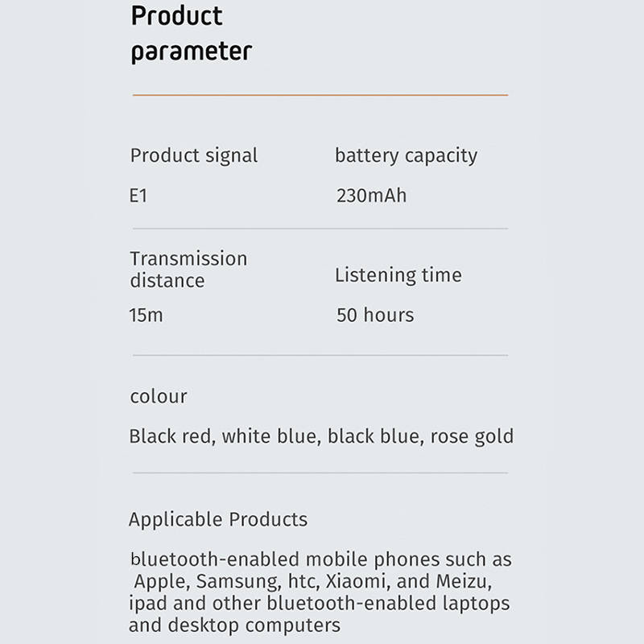Select the battery capacity label
Viewport: 644px width, 644px height.
click(x=406, y=155)
